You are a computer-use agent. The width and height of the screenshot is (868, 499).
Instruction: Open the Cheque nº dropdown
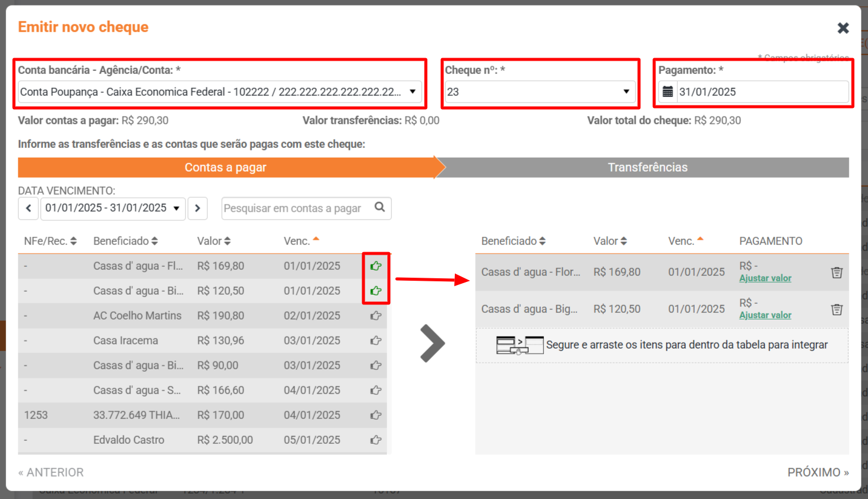tap(538, 92)
